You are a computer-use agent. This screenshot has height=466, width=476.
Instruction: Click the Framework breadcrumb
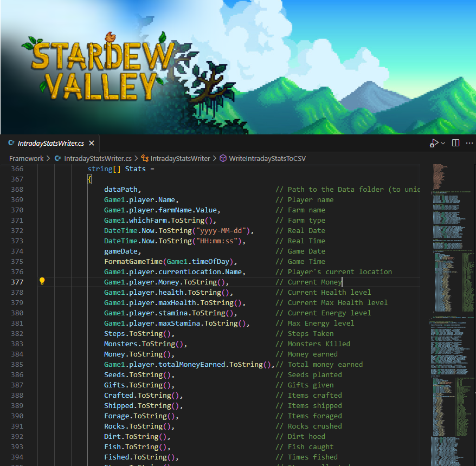(26, 159)
